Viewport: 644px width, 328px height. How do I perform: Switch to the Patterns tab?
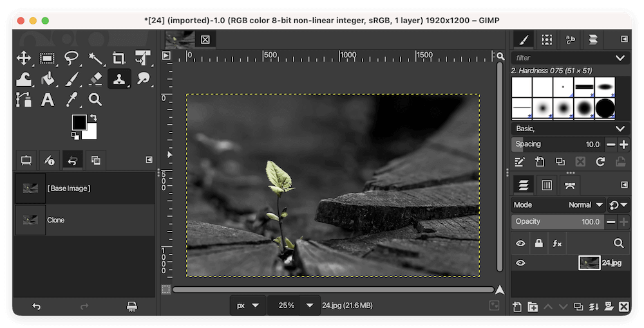[547, 40]
